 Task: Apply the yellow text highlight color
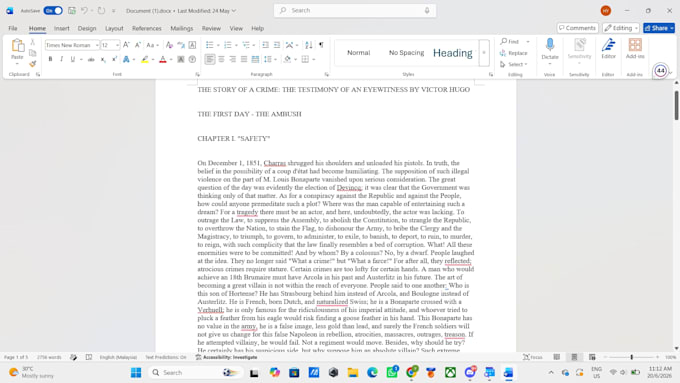pyautogui.click(x=145, y=59)
